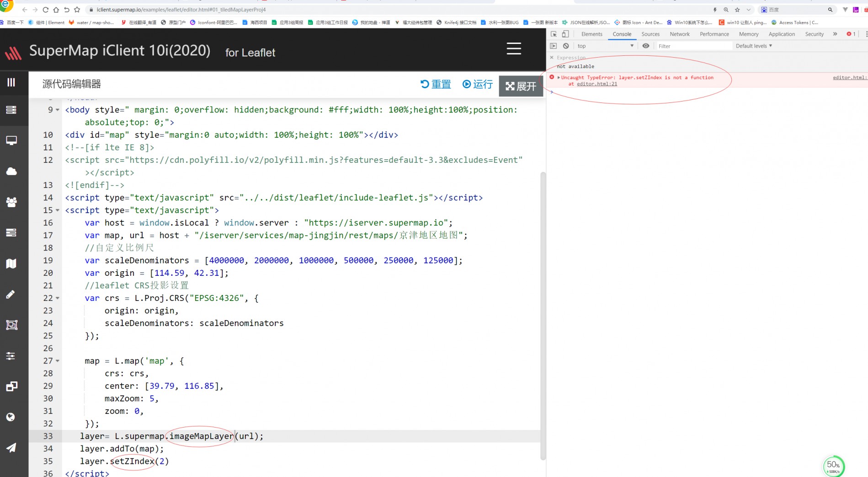Open the '组件 | Element' bookmark

point(46,22)
